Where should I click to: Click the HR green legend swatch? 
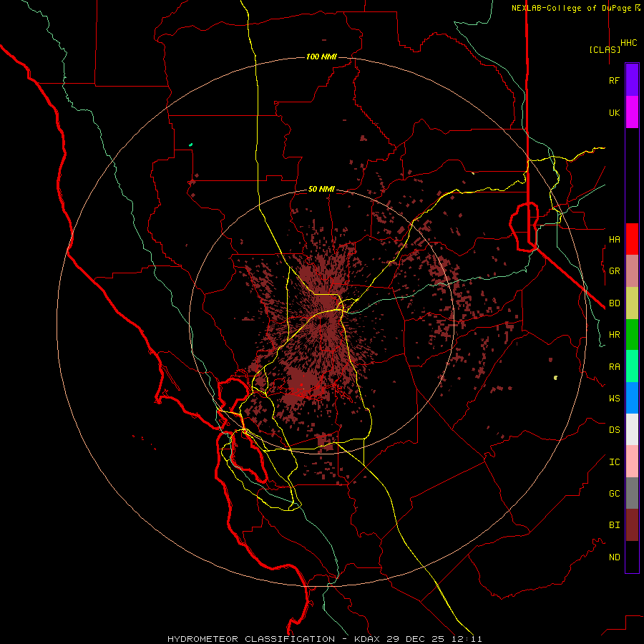point(632,335)
